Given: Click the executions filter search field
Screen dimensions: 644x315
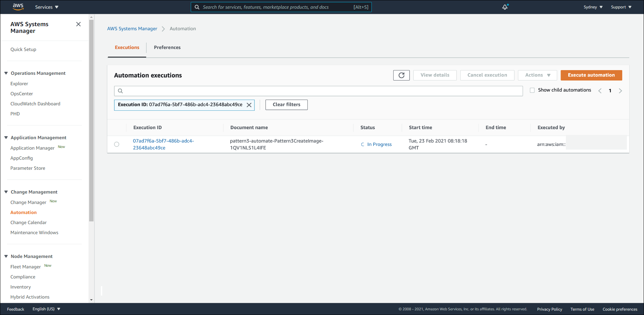Looking at the screenshot, I should pyautogui.click(x=318, y=91).
